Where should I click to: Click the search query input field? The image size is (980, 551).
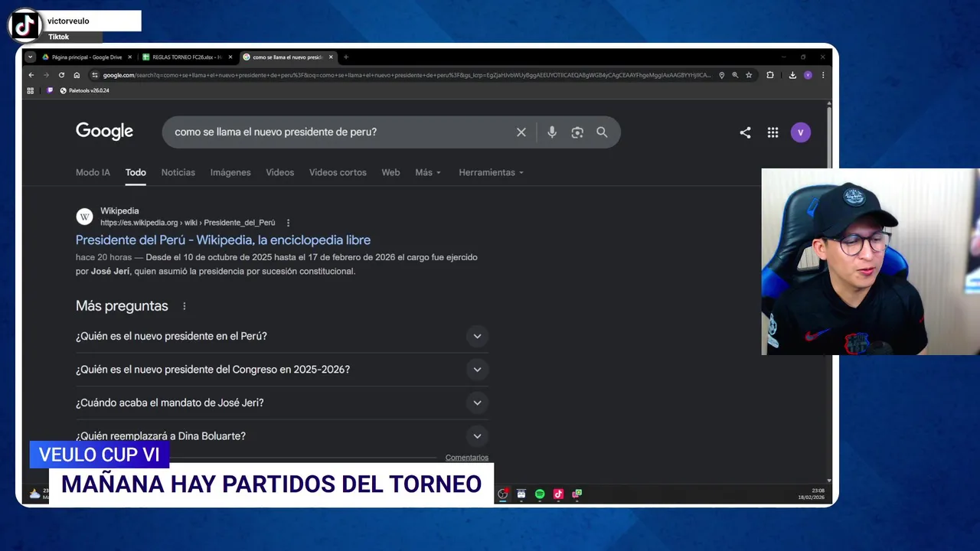(341, 132)
